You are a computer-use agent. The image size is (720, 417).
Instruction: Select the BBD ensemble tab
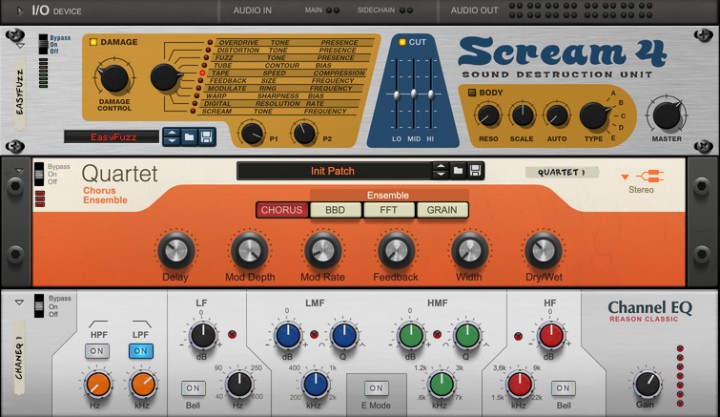pyautogui.click(x=335, y=210)
